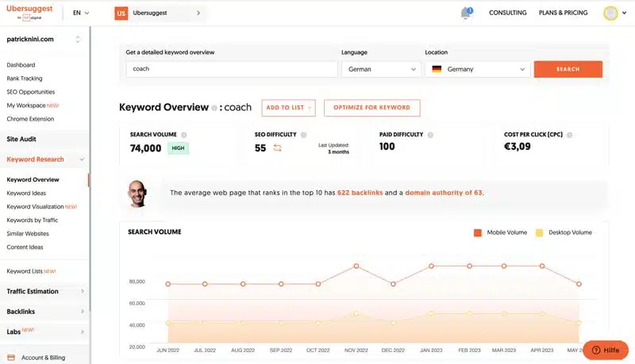Open Keyword Ideas
Image resolution: width=635 pixels, height=364 pixels.
pyautogui.click(x=26, y=193)
